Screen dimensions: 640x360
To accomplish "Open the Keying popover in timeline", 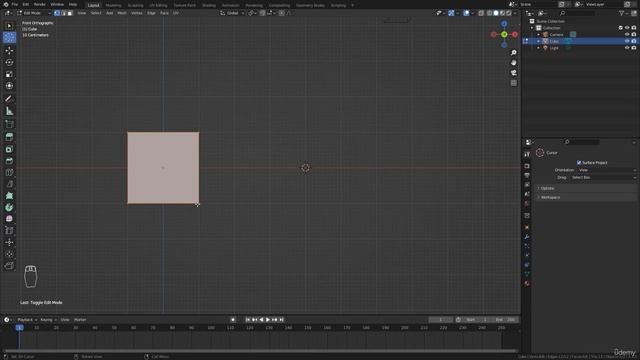I will tap(48, 320).
